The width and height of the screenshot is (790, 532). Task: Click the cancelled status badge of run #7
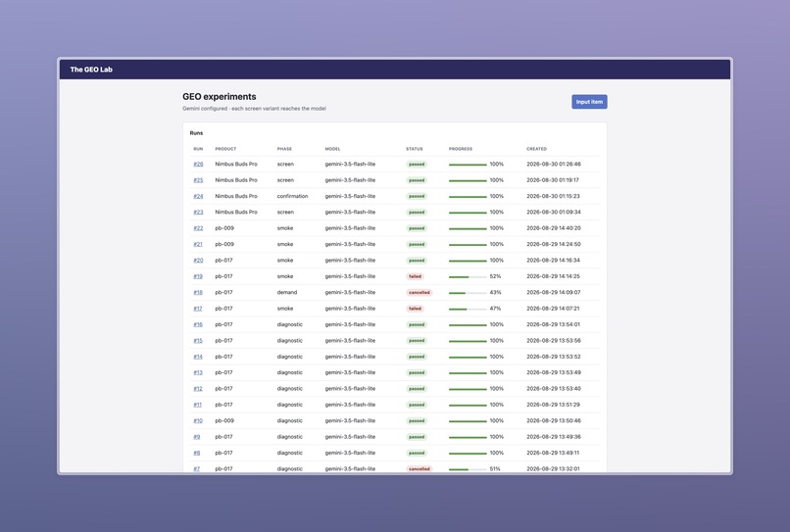420,469
